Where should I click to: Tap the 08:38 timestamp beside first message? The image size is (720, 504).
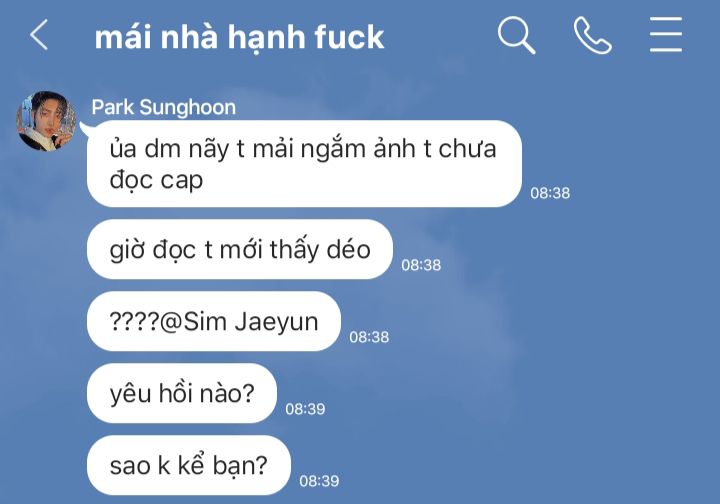550,193
